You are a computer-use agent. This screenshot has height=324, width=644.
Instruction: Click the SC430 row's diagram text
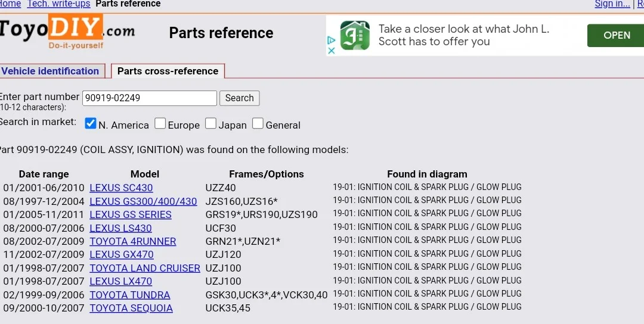click(x=427, y=187)
